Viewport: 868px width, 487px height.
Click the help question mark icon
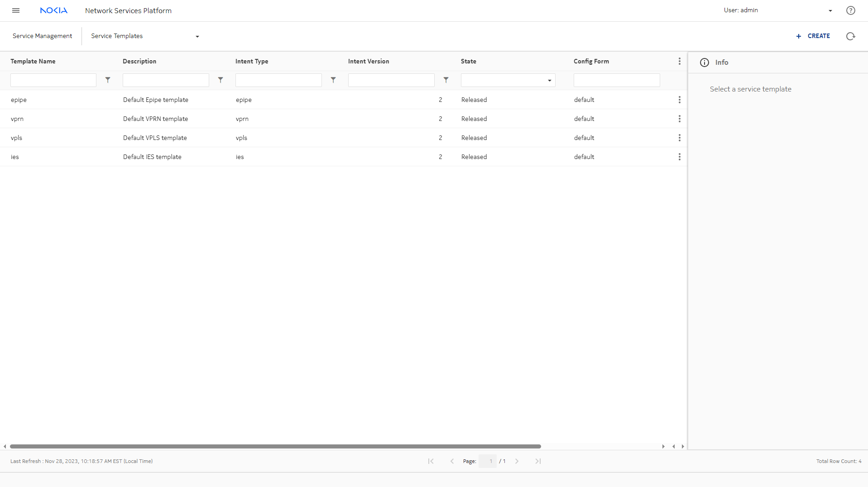pos(850,10)
